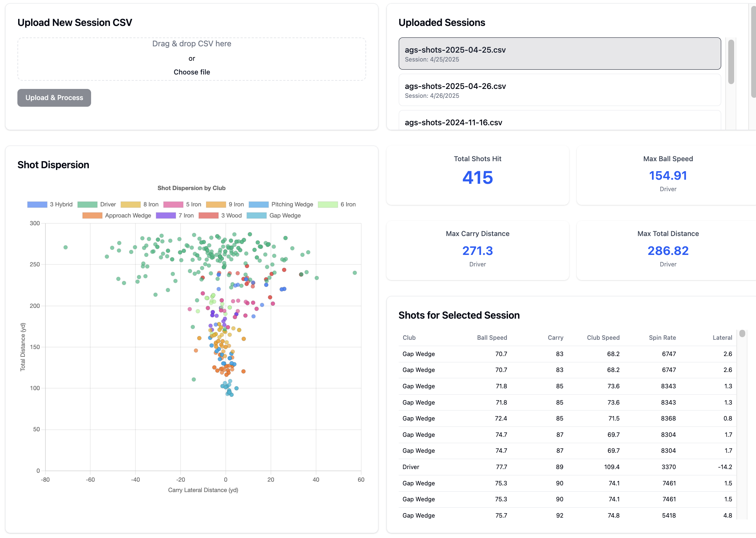Click the carry value 92
Screen dimensions: 756x538
click(559, 515)
